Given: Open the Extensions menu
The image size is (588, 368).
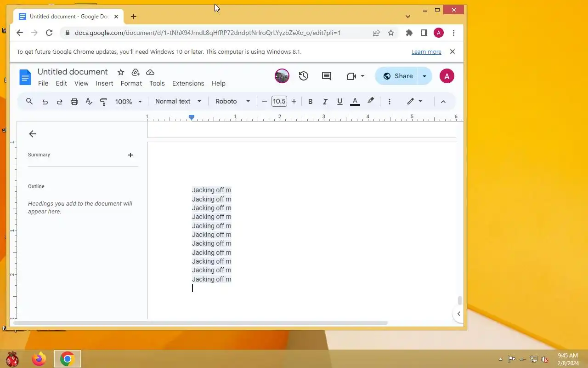Looking at the screenshot, I should click(x=188, y=83).
